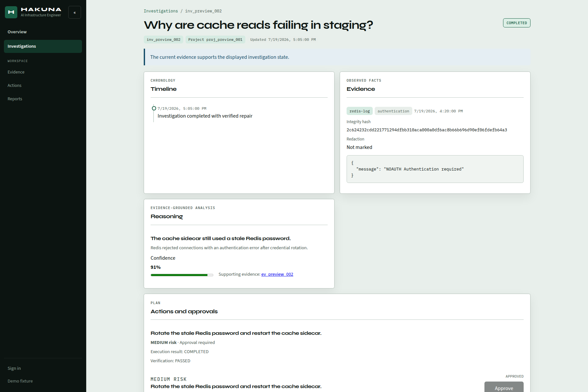Click the Approve button

(504, 387)
